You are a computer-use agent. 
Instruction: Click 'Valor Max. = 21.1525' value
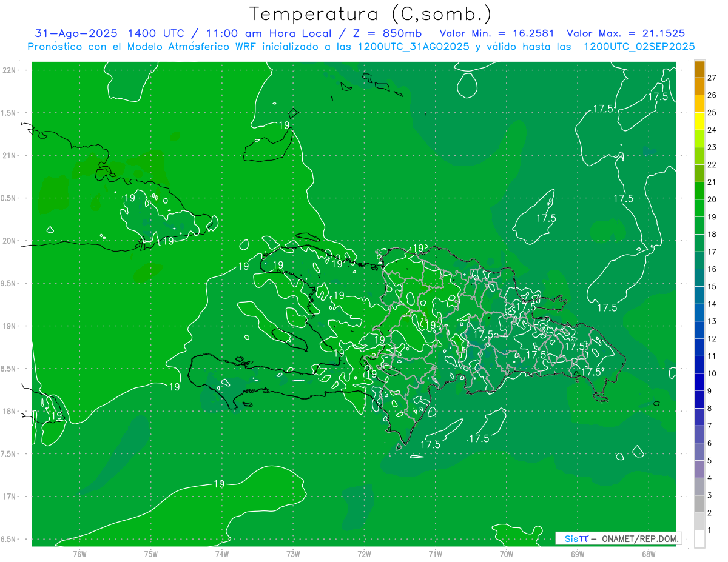coord(626,33)
